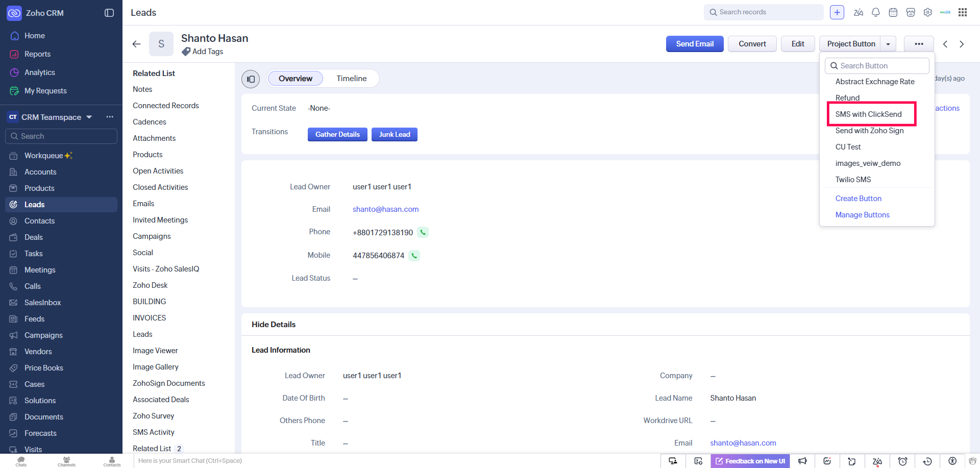Collapse the left sidebar panel toggle
Viewport: 980px width, 468px height.
tap(109, 13)
